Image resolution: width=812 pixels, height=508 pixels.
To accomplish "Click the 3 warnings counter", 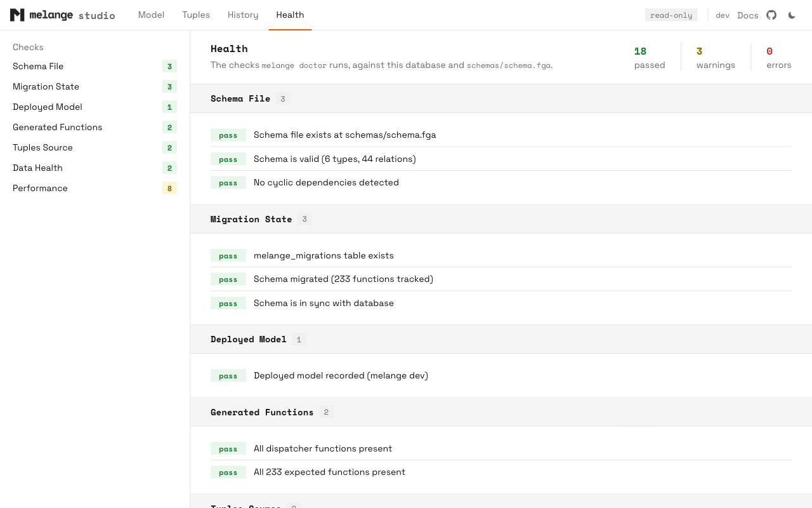I will (x=716, y=57).
